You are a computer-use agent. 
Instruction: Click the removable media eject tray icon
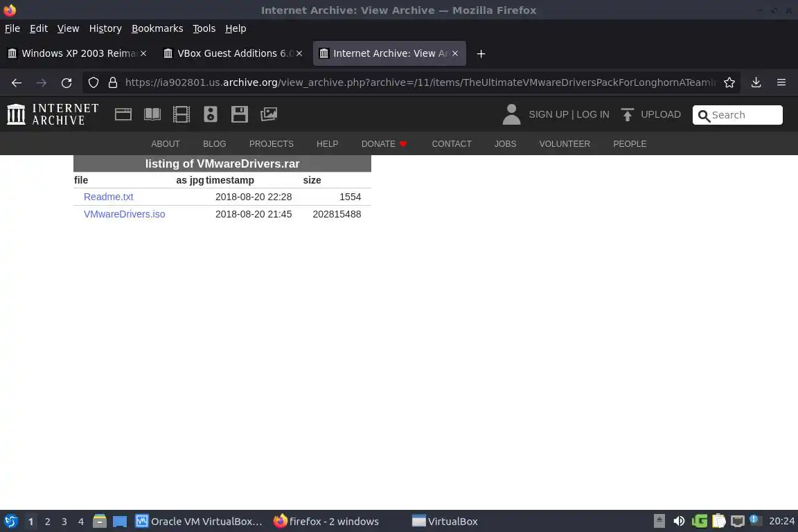659,522
